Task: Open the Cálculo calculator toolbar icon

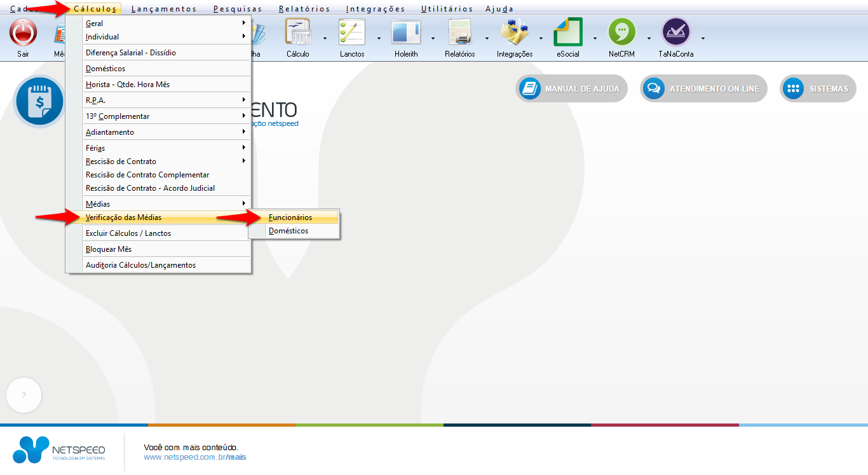Action: tap(297, 32)
